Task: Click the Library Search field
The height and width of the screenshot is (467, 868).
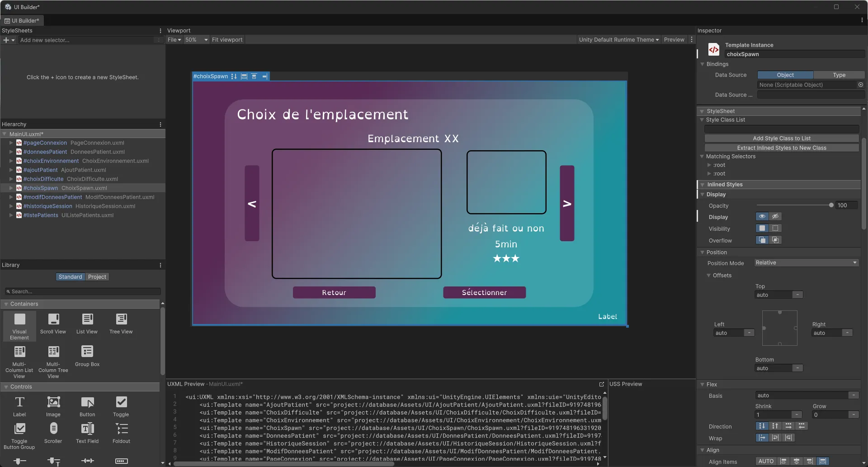Action: pyautogui.click(x=83, y=292)
